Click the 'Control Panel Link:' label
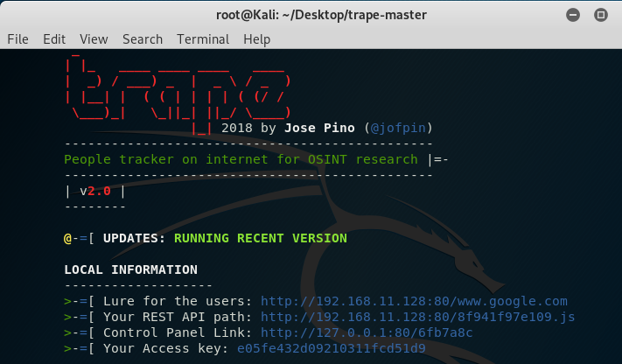This screenshot has height=364, width=622. (178, 332)
